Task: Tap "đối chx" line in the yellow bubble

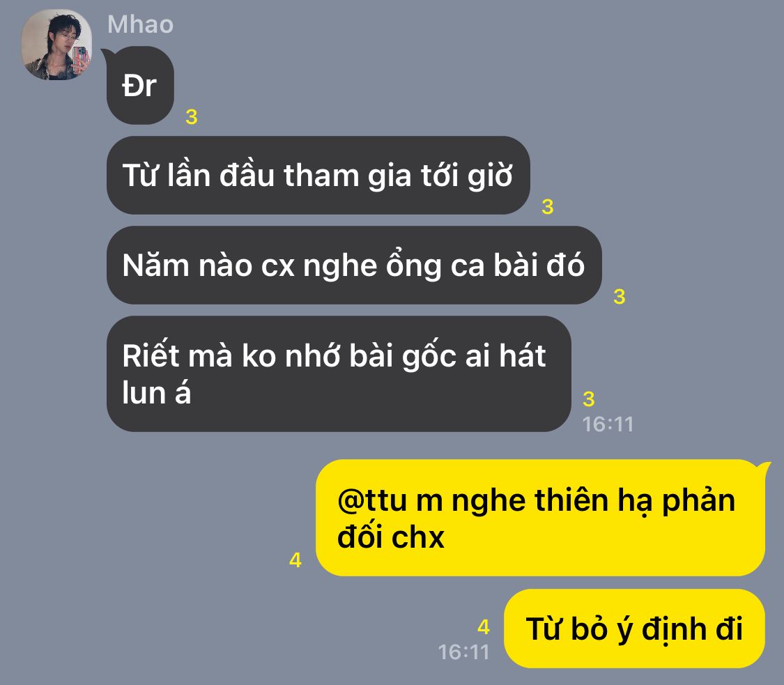Action: [x=390, y=537]
